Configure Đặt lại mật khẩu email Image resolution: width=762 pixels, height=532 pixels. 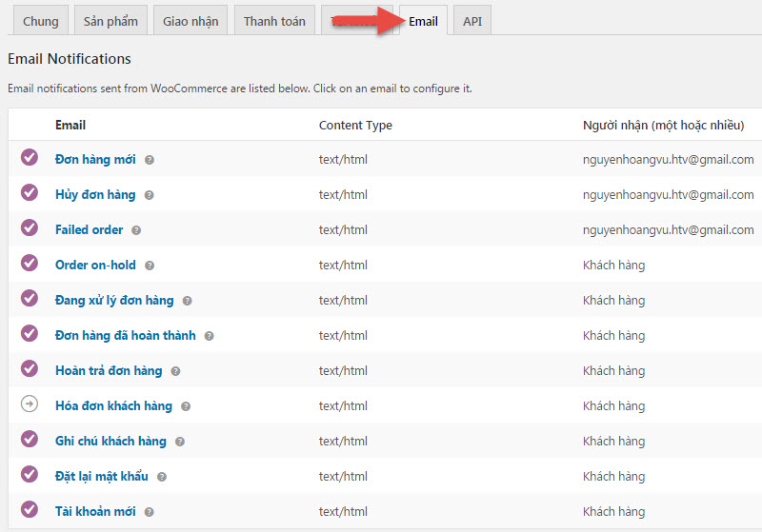pos(102,476)
